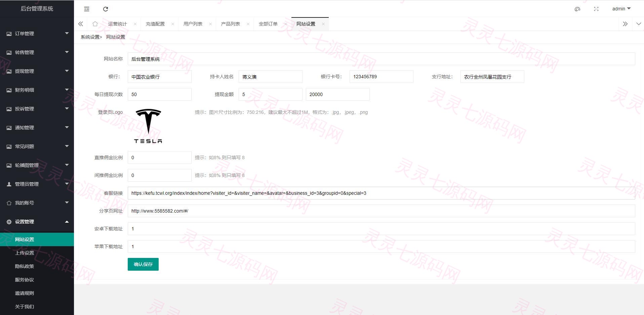The image size is (644, 315).
Task: Expand 轮播图管理 sidebar menu
Action: [x=37, y=165]
